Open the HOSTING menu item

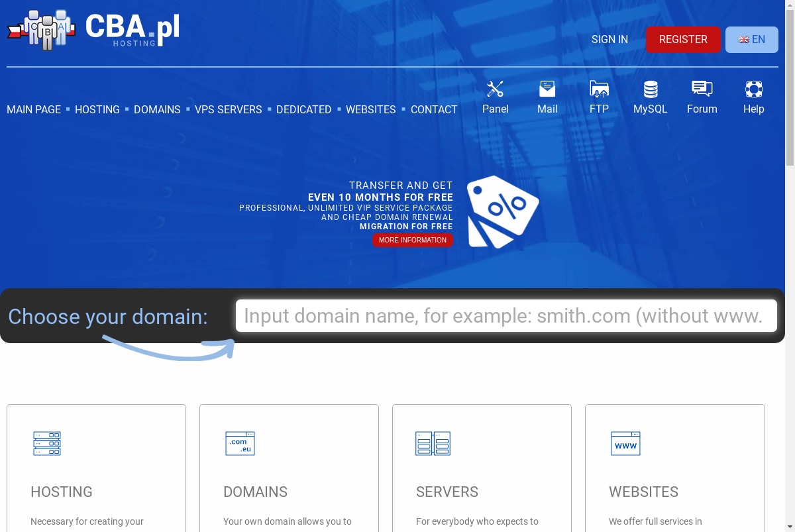(97, 109)
